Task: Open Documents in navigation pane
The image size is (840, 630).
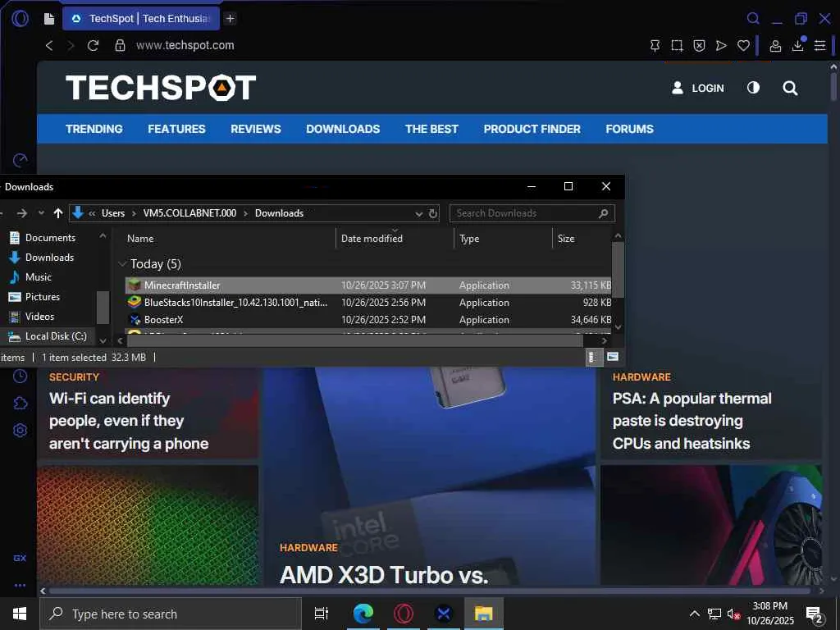Action: point(50,238)
